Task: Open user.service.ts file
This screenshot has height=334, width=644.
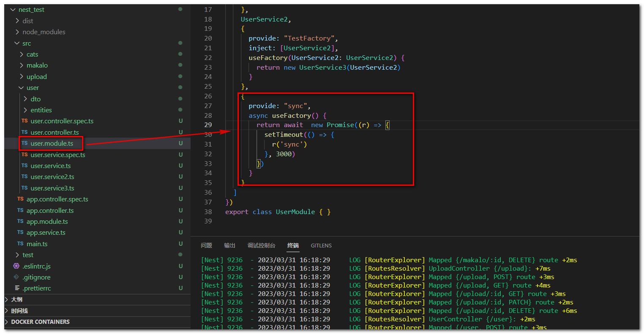Action: [x=50, y=166]
